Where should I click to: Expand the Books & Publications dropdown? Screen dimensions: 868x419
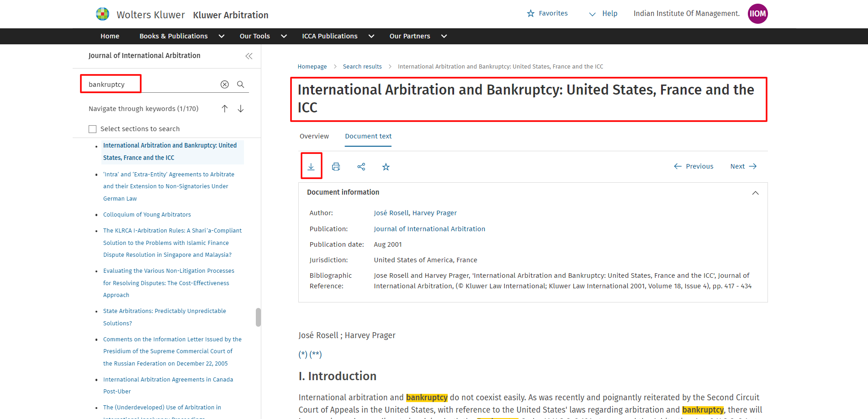click(222, 37)
